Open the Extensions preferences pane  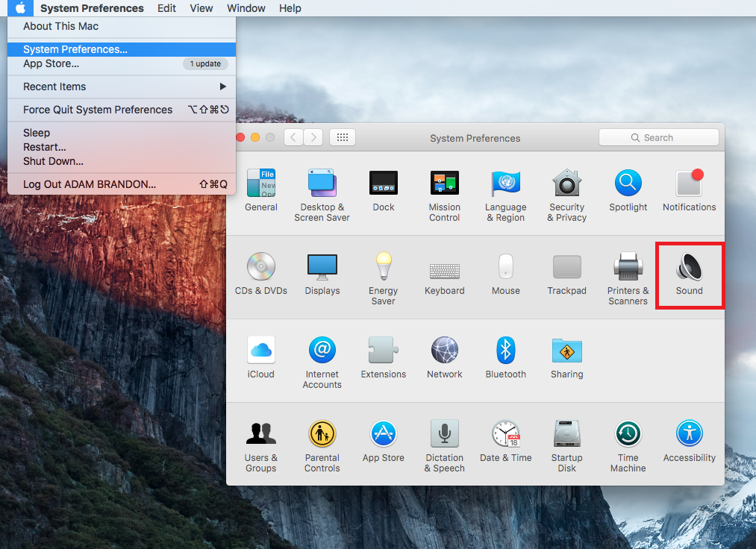click(384, 357)
